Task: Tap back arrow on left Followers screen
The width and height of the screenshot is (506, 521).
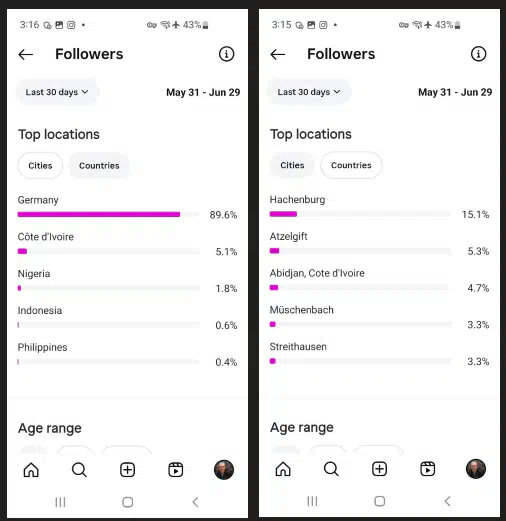Action: 26,54
